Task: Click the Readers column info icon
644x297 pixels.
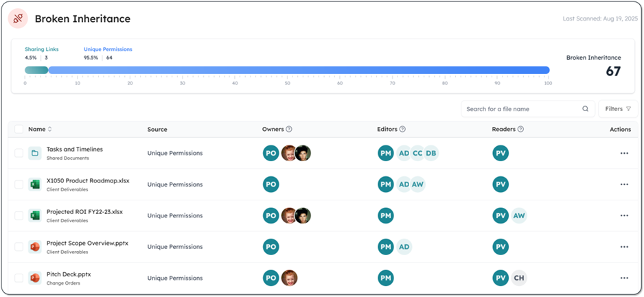Action: point(520,129)
